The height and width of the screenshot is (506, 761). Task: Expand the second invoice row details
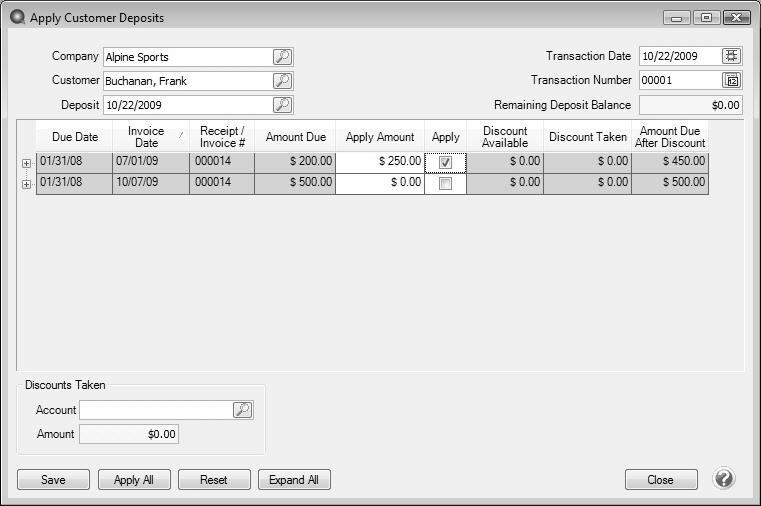tap(26, 183)
